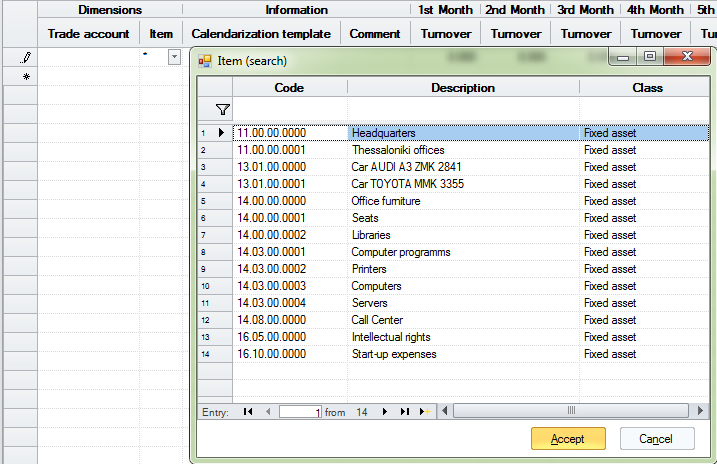Image resolution: width=717 pixels, height=464 pixels.
Task: Open the Item cell dropdown arrow
Action: pyautogui.click(x=174, y=57)
